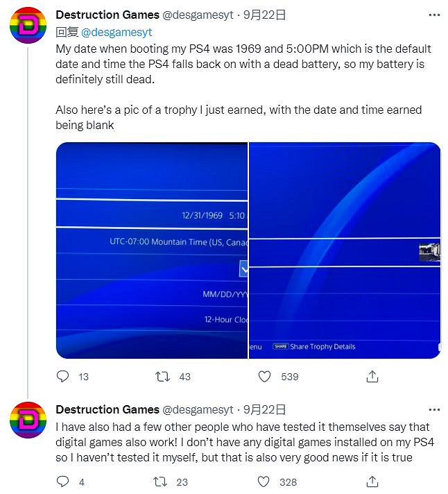Click the first tweet's rainbow avatar
This screenshot has width=448, height=494.
point(28,27)
